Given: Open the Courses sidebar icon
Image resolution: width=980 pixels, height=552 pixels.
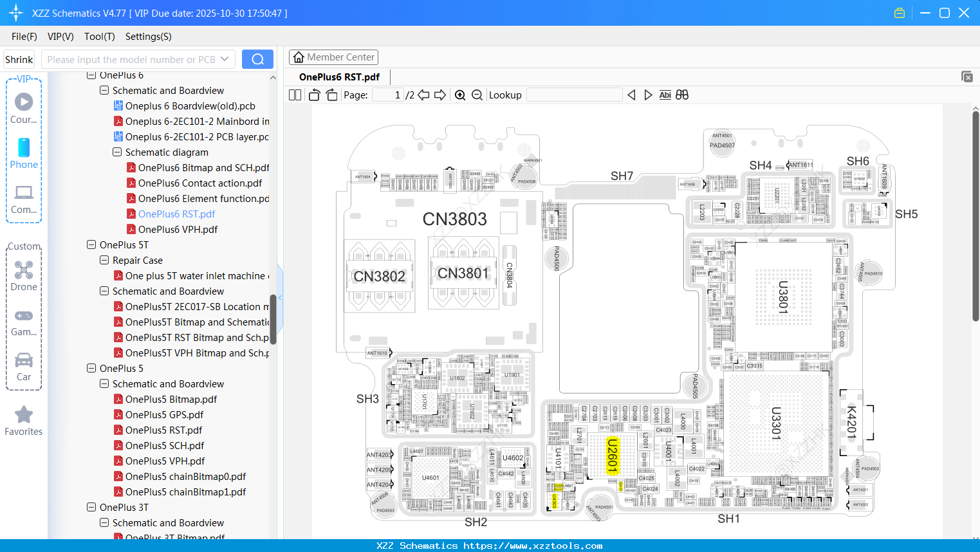Looking at the screenshot, I should click(24, 109).
